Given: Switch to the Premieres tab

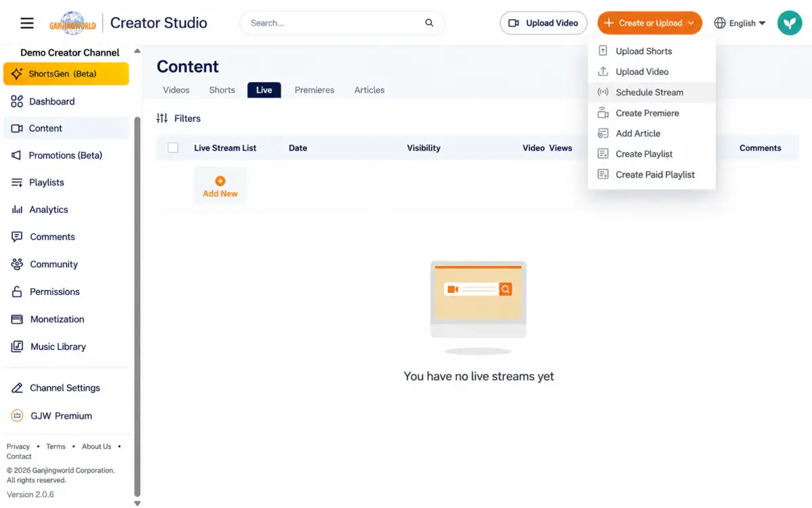Looking at the screenshot, I should tap(314, 90).
